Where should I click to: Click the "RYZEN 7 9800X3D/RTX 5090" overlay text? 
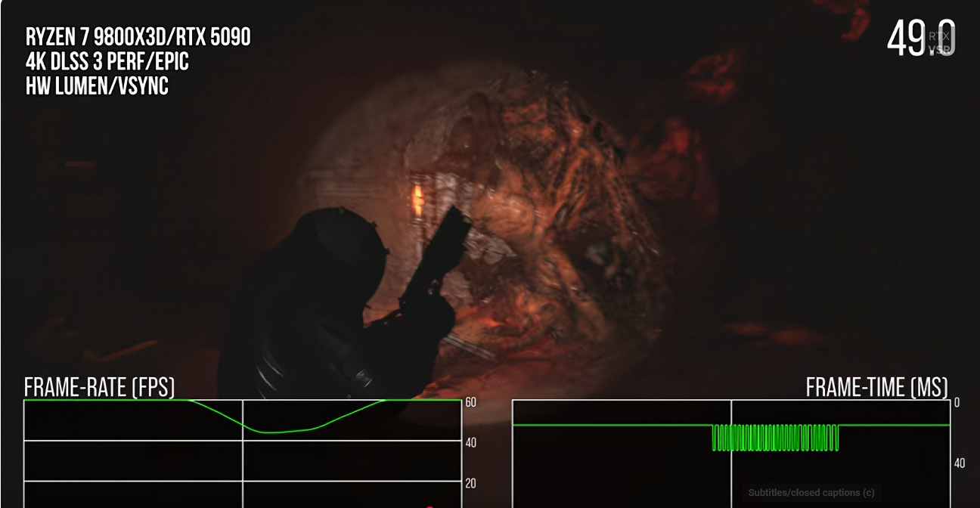click(x=138, y=36)
